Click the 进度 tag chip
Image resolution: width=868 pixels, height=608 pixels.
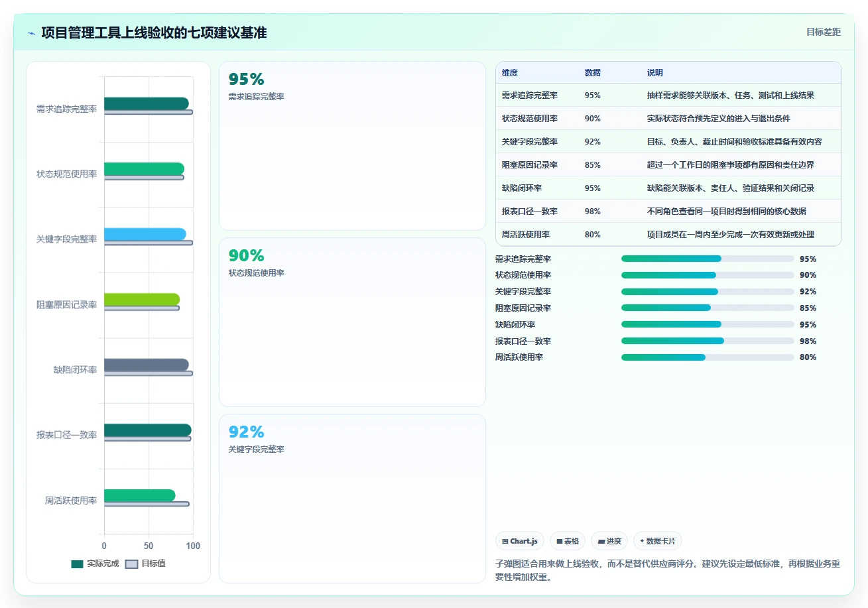(609, 541)
